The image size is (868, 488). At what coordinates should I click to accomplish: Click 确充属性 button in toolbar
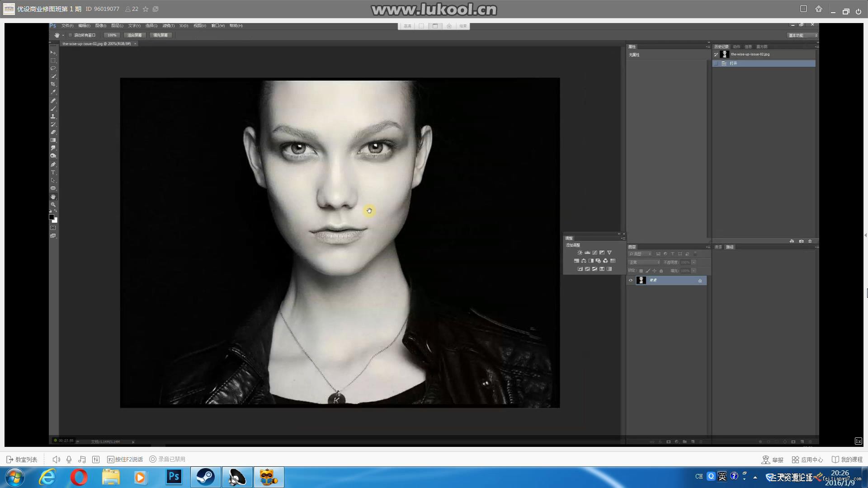pyautogui.click(x=160, y=35)
